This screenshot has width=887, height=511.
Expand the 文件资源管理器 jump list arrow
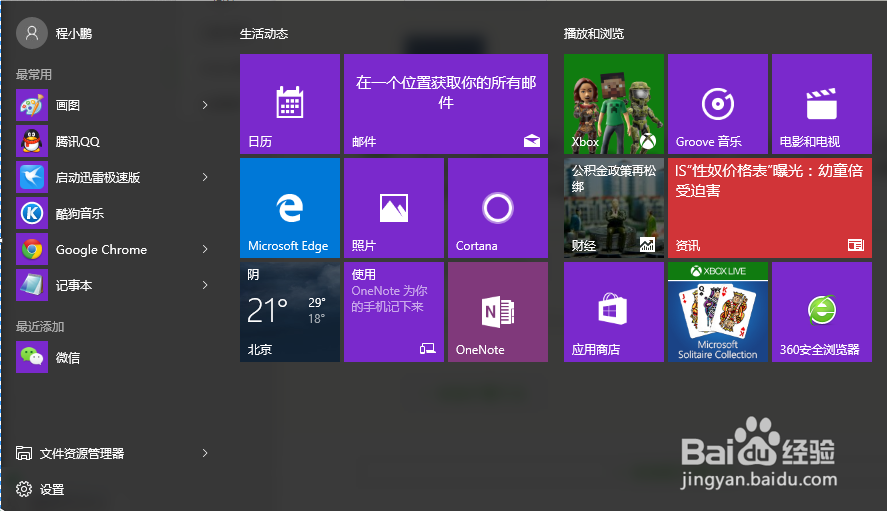[205, 453]
